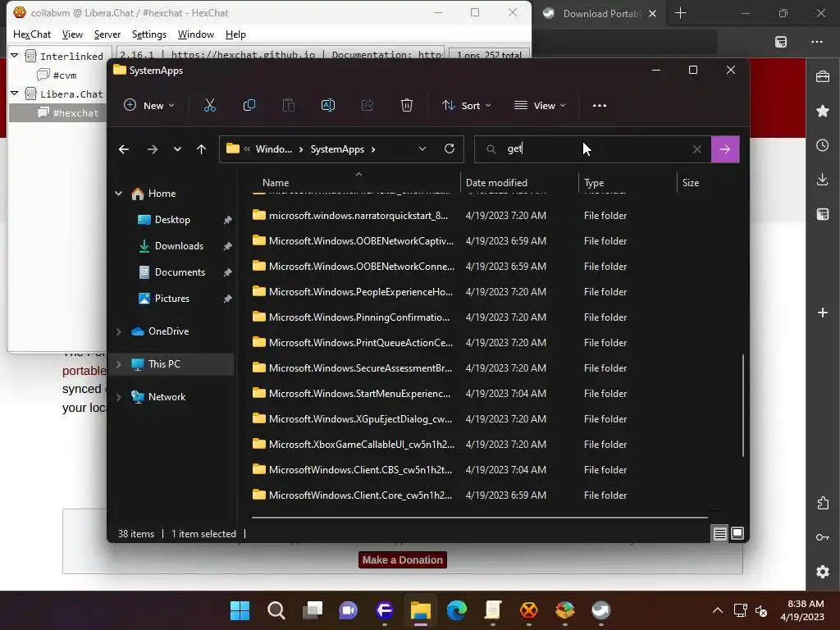Switch to large thumbnails view in status bar
Image resolution: width=840 pixels, height=630 pixels.
(737, 533)
